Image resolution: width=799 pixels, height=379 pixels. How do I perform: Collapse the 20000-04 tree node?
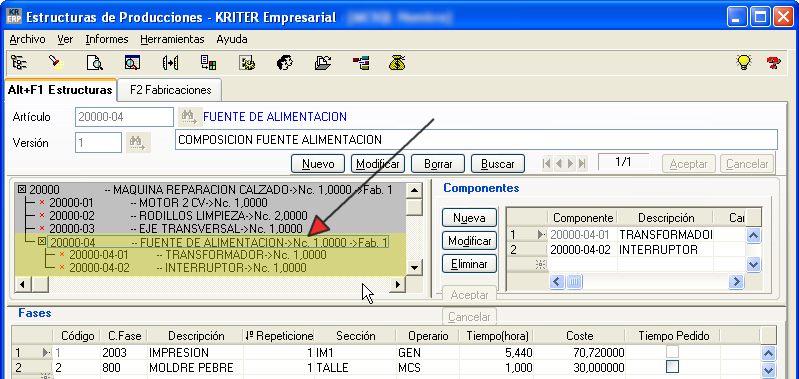point(42,241)
